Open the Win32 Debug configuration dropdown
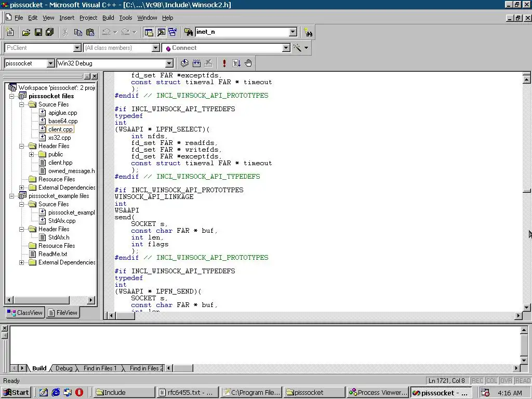The height and width of the screenshot is (399, 532). point(169,63)
